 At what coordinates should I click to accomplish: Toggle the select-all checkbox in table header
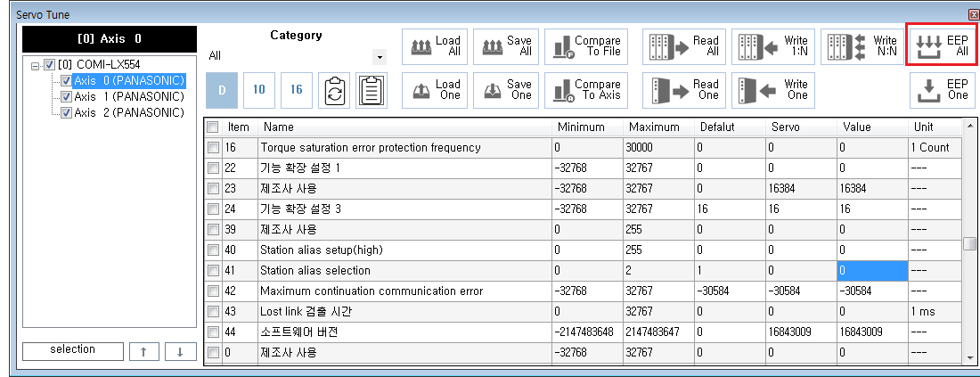pos(213,127)
